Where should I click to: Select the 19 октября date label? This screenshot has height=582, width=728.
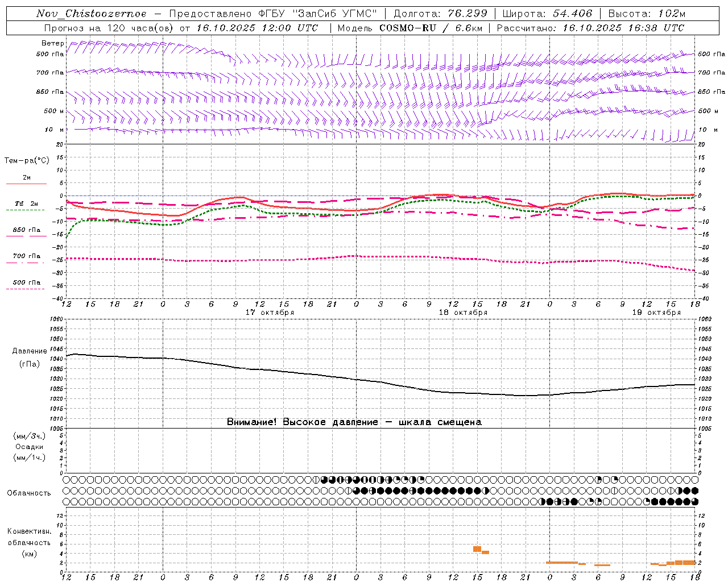pos(656,313)
